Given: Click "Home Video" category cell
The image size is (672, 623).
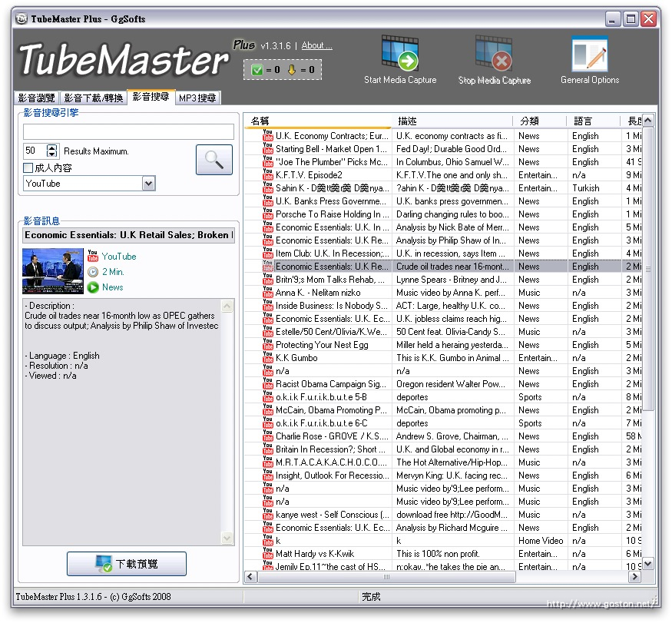Looking at the screenshot, I should [x=541, y=540].
